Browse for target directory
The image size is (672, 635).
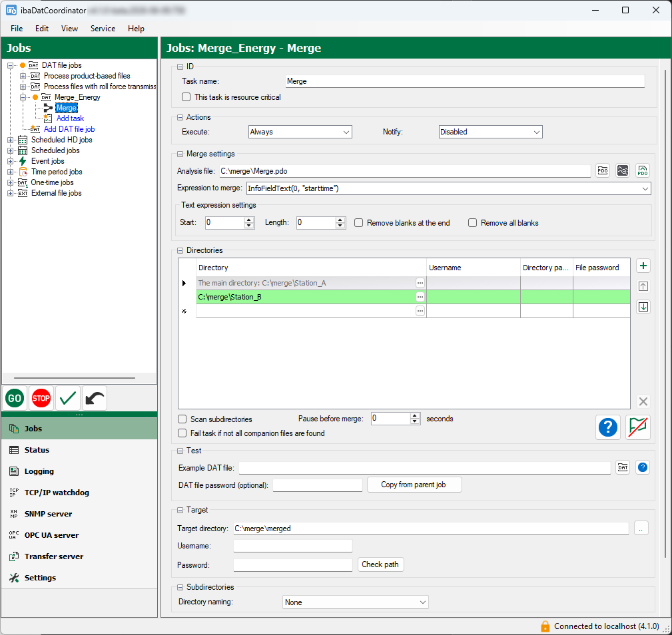(x=641, y=529)
